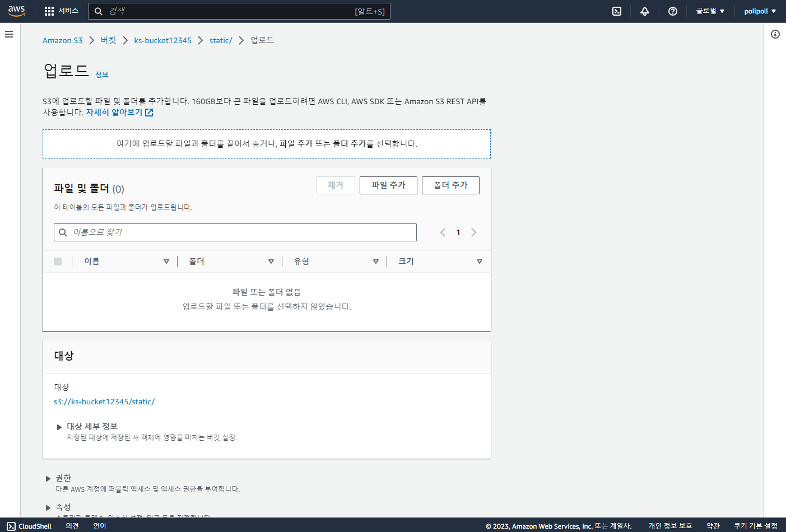Open the help question mark icon
786x532 pixels.
(x=673, y=11)
